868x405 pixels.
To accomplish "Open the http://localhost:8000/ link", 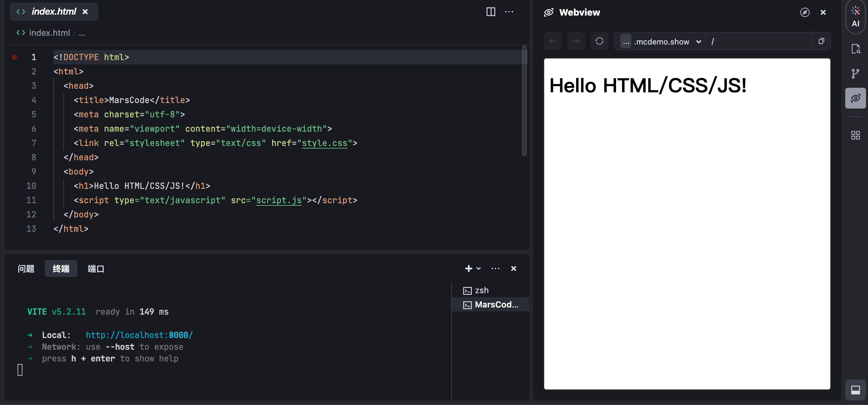I will (x=139, y=334).
